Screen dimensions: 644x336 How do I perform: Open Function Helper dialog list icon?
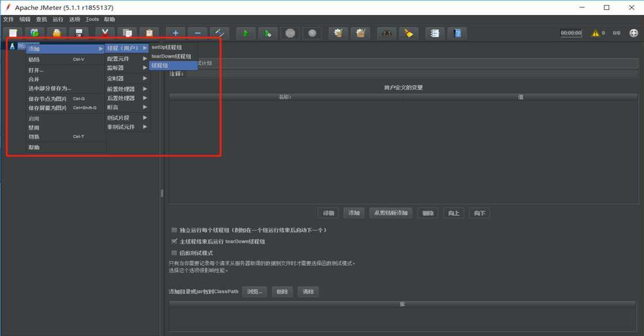(x=435, y=33)
